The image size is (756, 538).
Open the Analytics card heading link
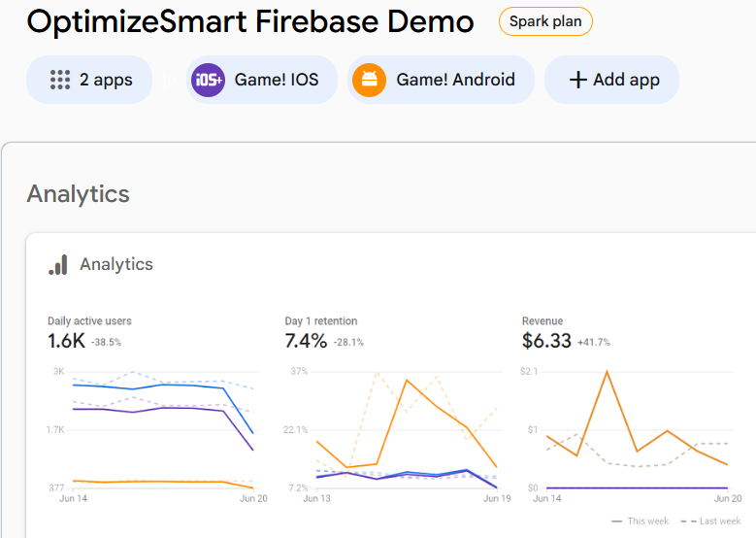pos(116,264)
